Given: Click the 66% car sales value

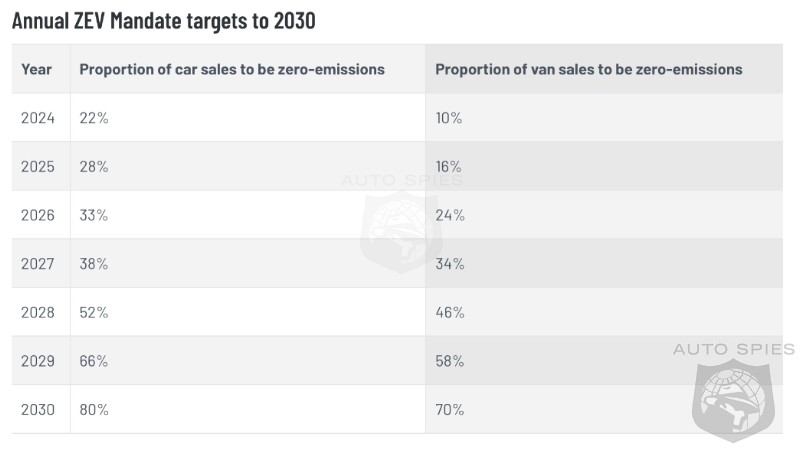Looking at the screenshot, I should [94, 360].
